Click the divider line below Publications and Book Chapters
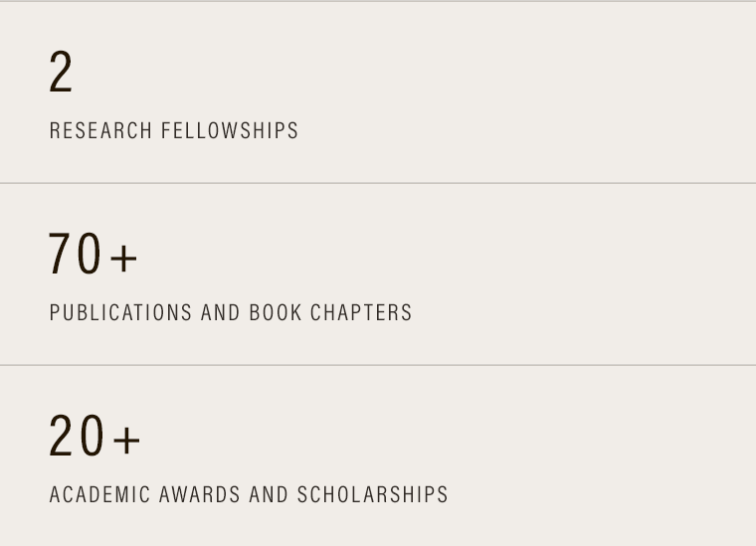Image resolution: width=756 pixels, height=546 pixels. point(378,364)
